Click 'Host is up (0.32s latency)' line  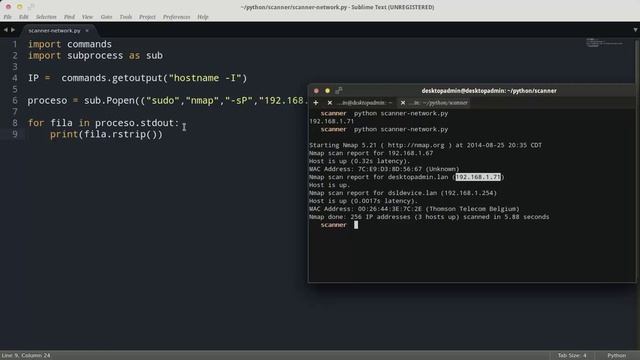point(359,161)
